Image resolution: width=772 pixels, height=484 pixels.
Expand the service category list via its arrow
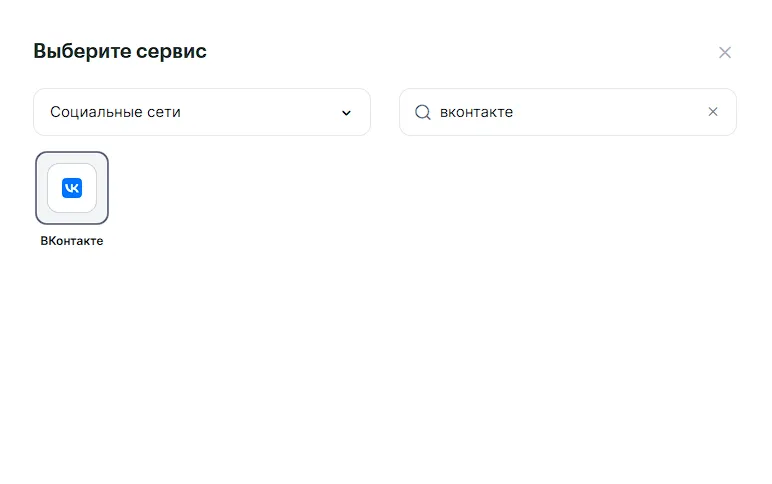[x=346, y=113]
